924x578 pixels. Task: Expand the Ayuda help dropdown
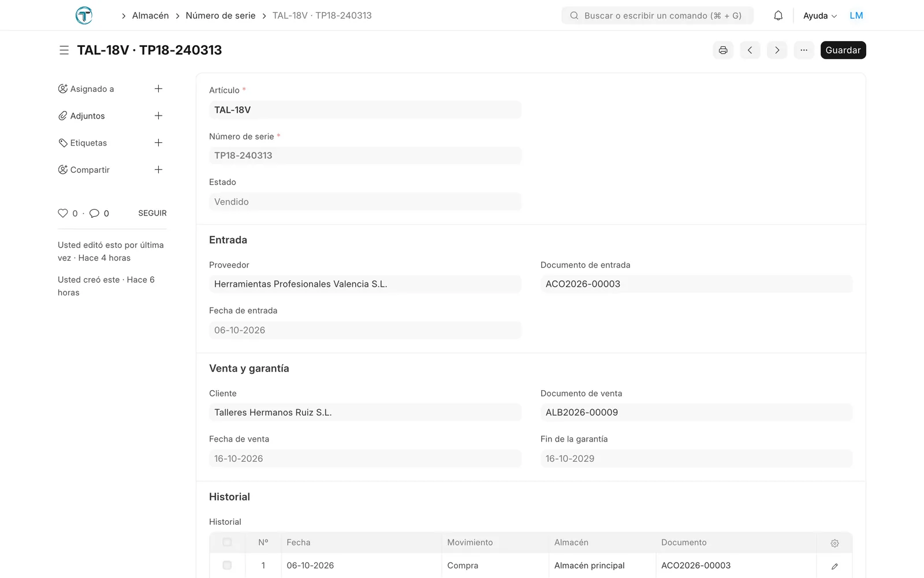click(820, 16)
